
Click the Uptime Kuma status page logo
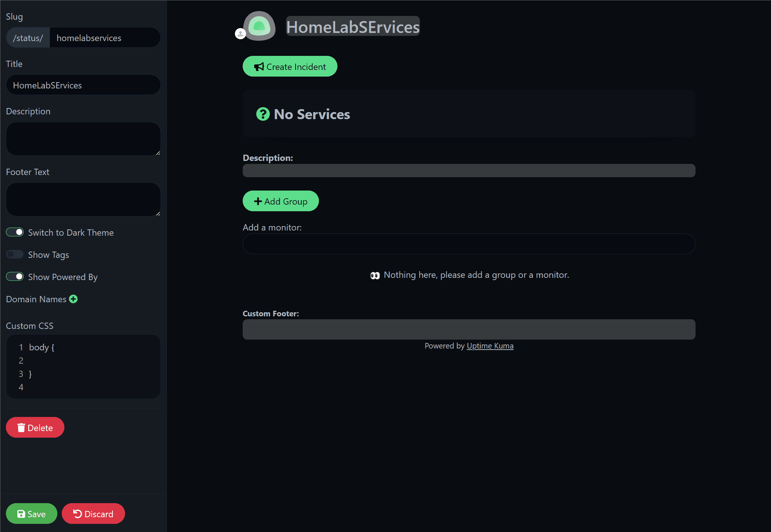[259, 26]
